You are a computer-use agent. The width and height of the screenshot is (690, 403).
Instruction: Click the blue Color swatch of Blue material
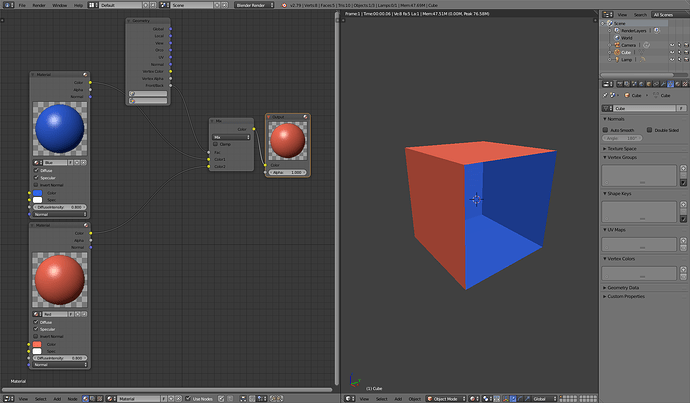click(37, 193)
